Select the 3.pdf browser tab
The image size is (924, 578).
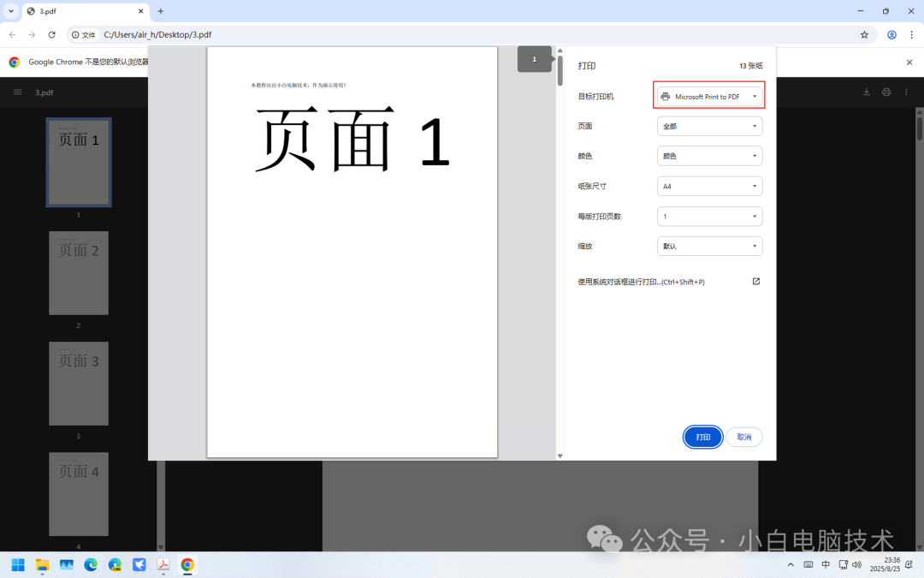click(x=86, y=11)
